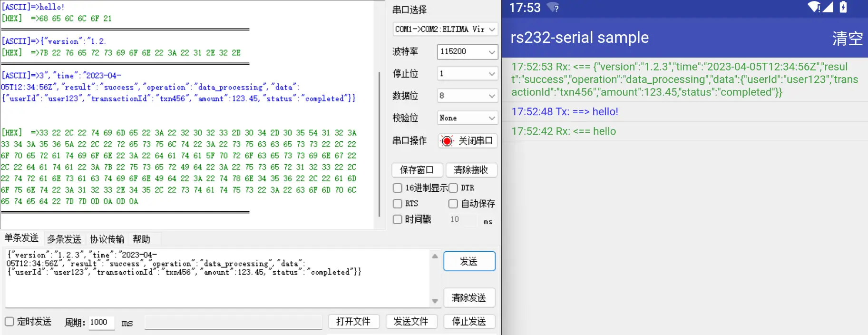Click the 周期 period input field
Viewport: 868px width, 335px height.
coord(101,322)
